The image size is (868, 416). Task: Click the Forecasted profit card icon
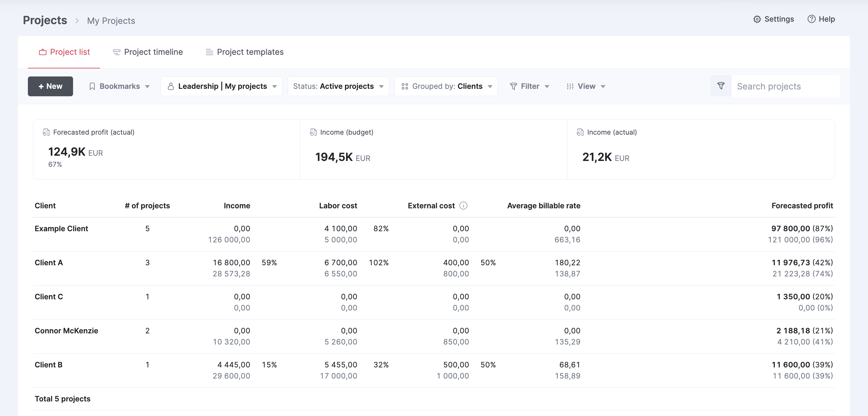click(x=46, y=132)
